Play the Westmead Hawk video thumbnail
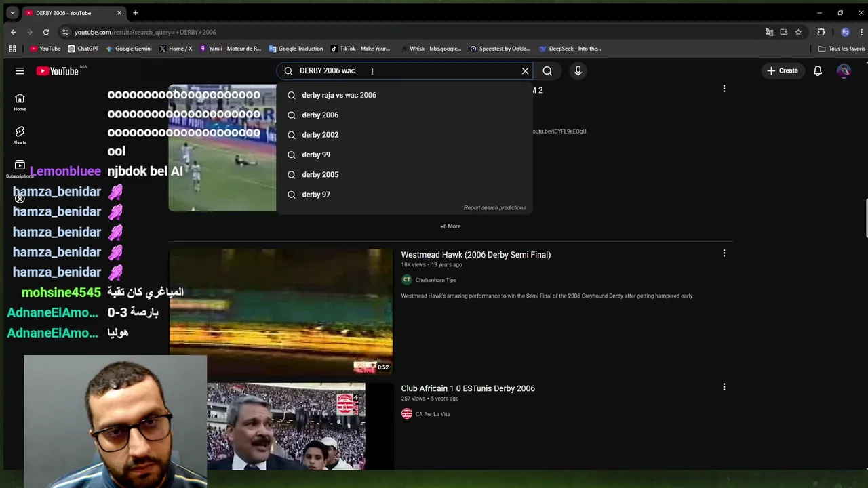868x488 pixels. click(281, 312)
